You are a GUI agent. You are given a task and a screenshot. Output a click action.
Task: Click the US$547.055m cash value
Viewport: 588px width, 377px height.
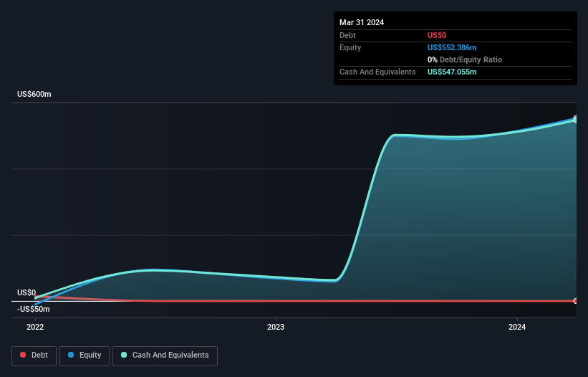pos(452,72)
